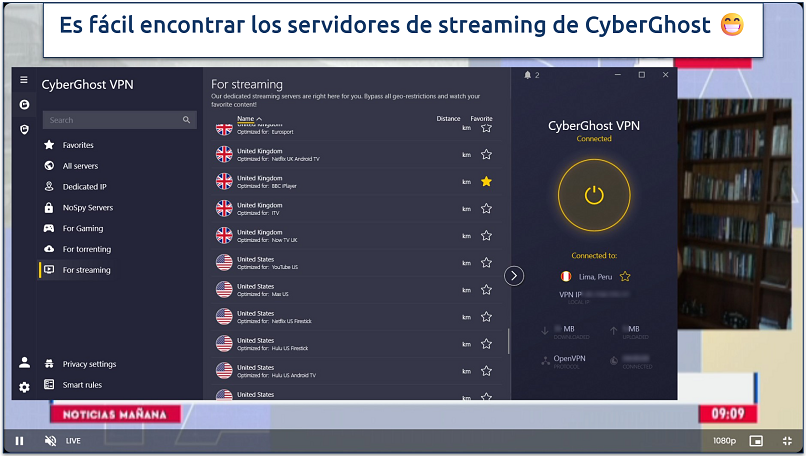This screenshot has width=806, height=456.
Task: Select the Hulu US Android TV server text
Action: click(276, 371)
